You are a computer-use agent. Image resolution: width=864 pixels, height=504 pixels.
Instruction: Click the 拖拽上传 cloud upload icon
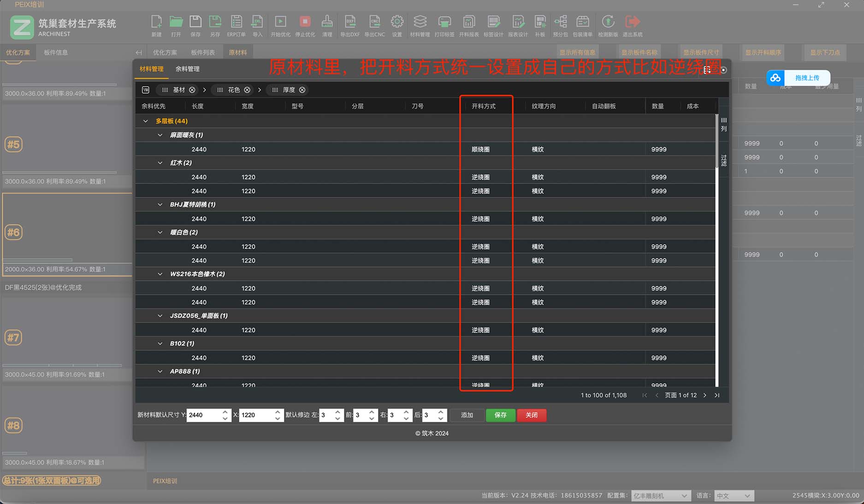[x=775, y=78]
